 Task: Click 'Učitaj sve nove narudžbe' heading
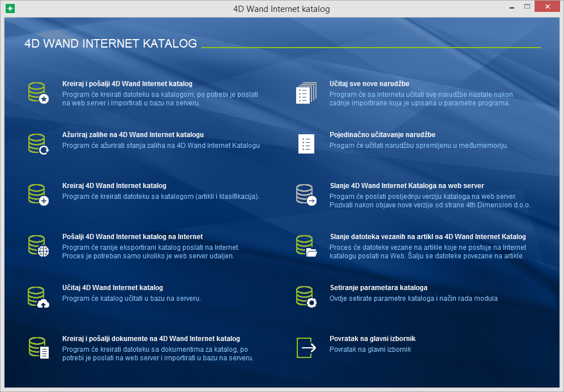369,84
